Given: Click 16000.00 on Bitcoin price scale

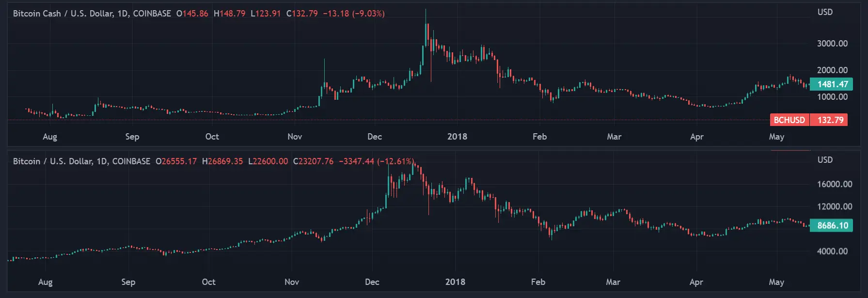Looking at the screenshot, I should pos(834,184).
